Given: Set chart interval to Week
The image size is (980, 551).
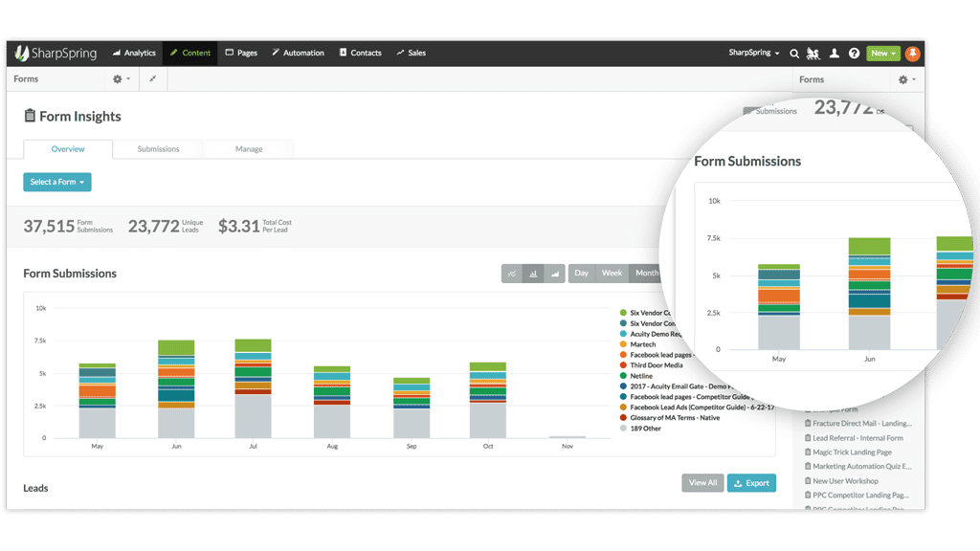Looking at the screenshot, I should (612, 274).
